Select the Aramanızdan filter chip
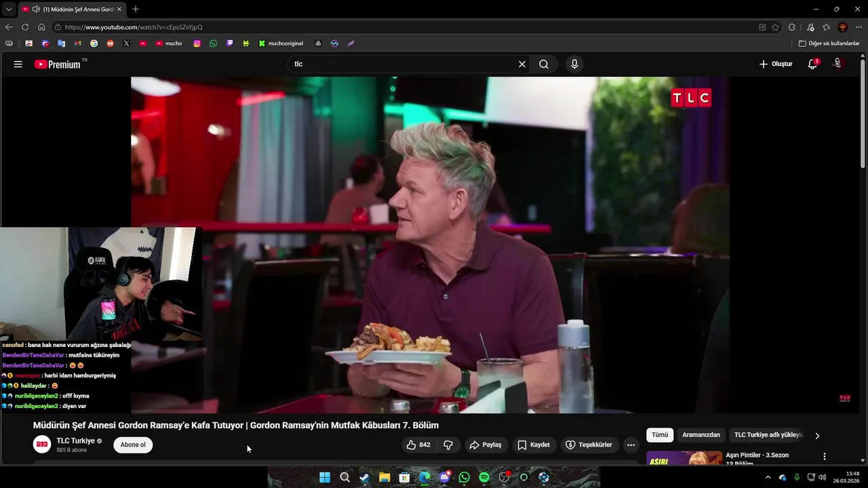 [701, 435]
